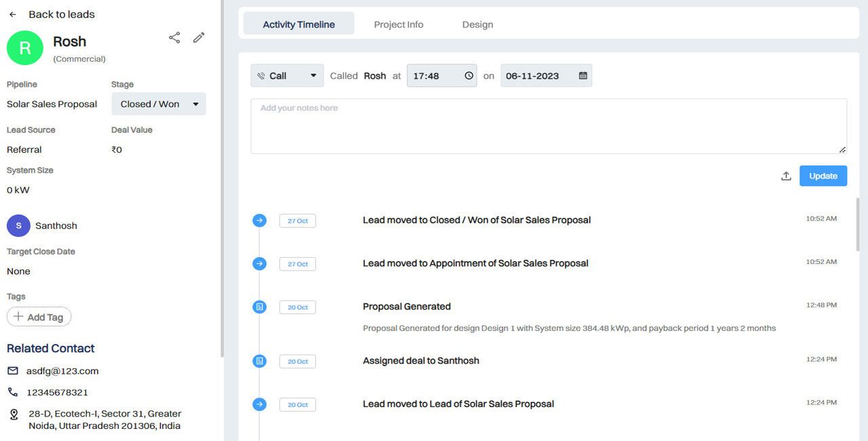Click the Santhosh S avatar
868x441 pixels.
(18, 225)
